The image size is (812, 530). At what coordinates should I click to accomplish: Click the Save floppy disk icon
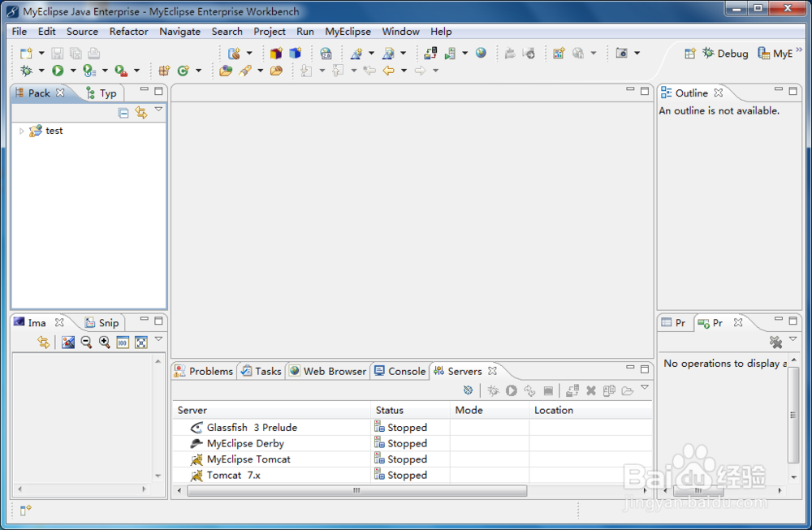[x=58, y=54]
